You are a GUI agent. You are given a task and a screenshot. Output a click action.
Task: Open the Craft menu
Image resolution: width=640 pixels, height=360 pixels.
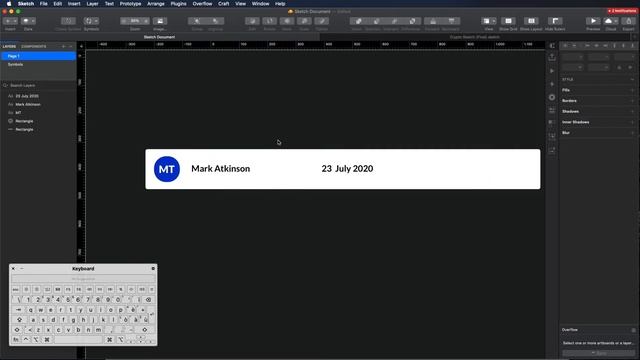tap(224, 4)
